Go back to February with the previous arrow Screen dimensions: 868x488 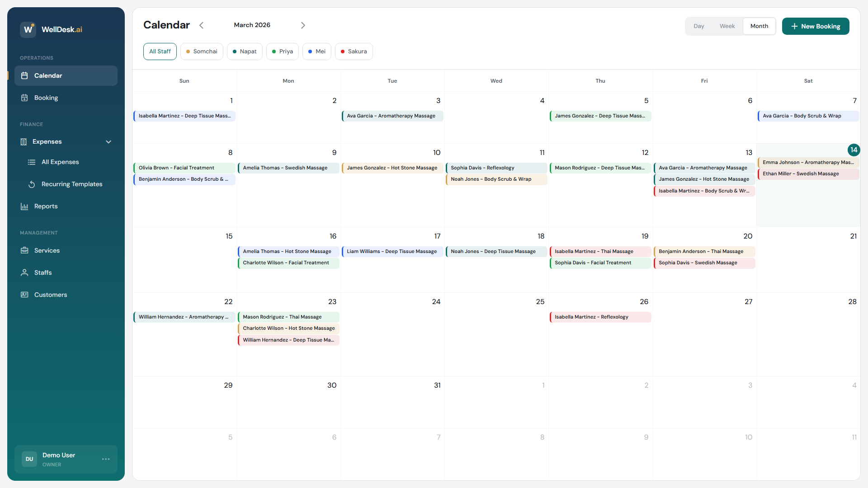tap(202, 25)
